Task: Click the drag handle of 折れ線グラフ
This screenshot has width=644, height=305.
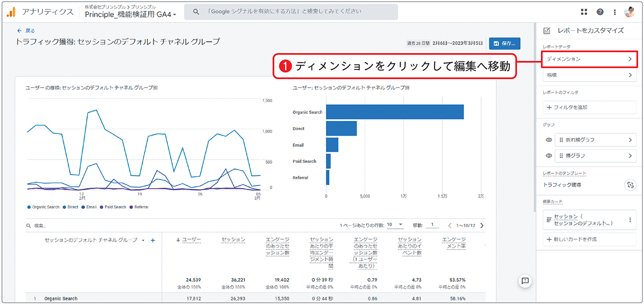Action: click(561, 140)
